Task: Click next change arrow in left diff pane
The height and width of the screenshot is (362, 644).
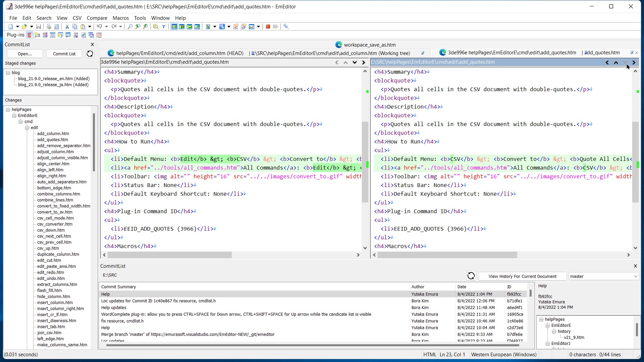Action: click(x=355, y=62)
